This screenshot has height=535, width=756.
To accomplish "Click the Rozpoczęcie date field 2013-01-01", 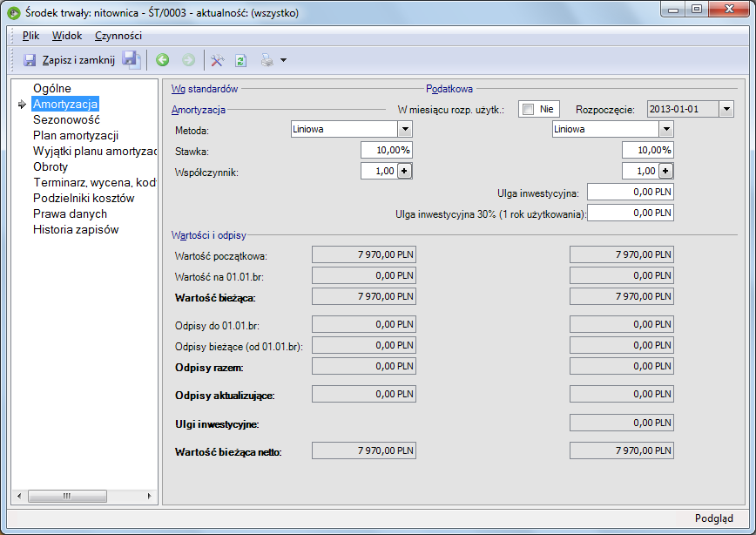I will pyautogui.click(x=683, y=109).
